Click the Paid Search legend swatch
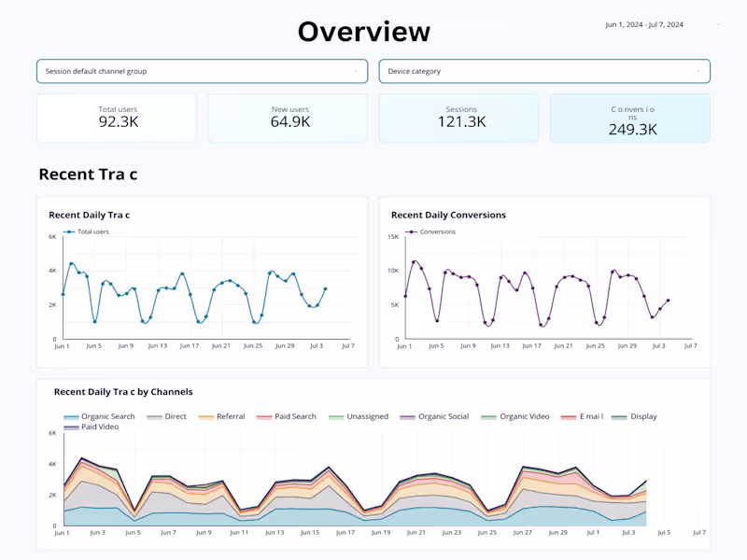Image resolution: width=747 pixels, height=560 pixels. (264, 417)
